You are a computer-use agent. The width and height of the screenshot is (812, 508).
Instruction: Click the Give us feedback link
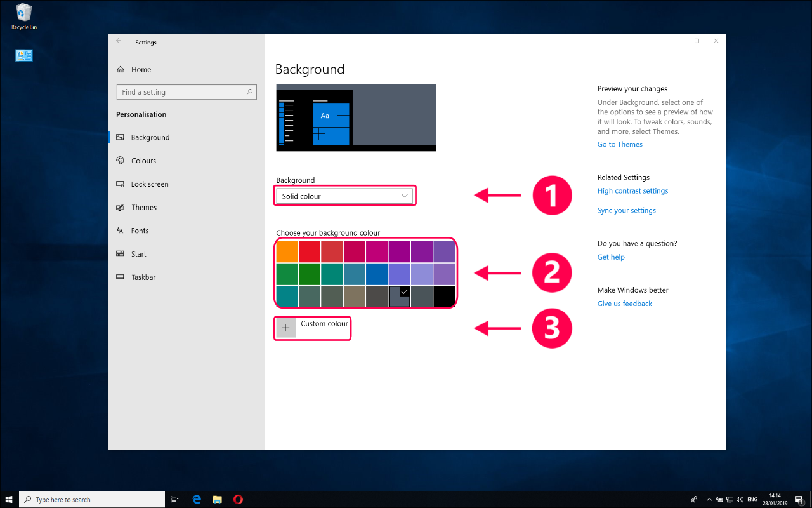(x=625, y=304)
